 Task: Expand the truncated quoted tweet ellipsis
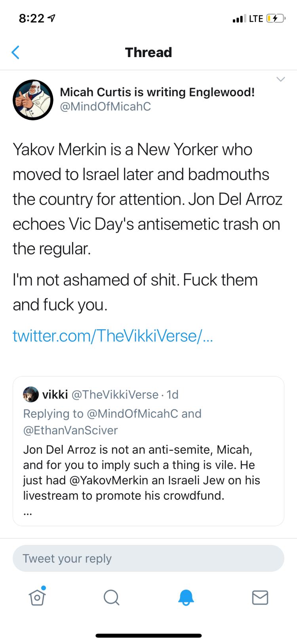(27, 513)
